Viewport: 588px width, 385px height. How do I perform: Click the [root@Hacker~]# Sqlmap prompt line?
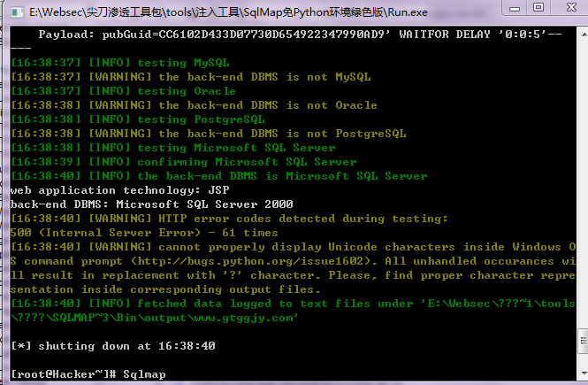tap(88, 374)
